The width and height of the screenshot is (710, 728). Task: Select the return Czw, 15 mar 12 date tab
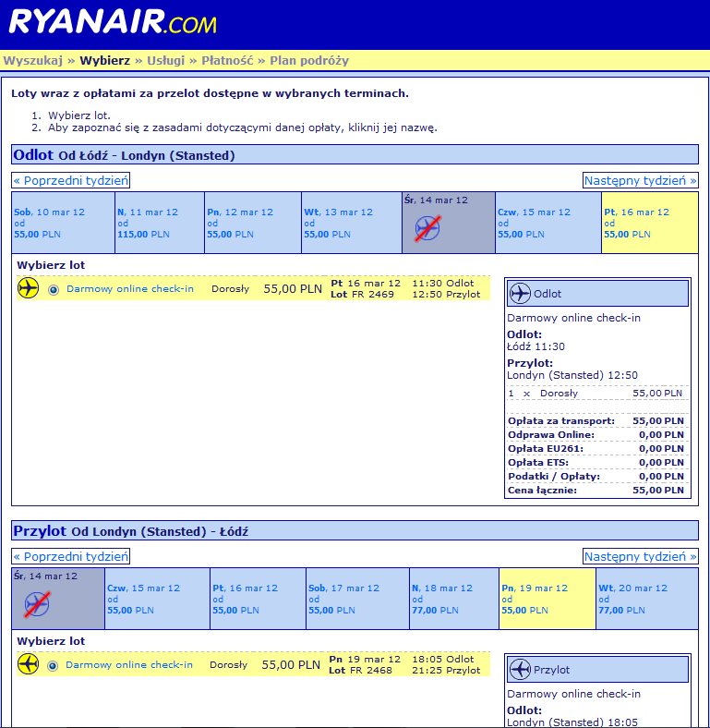157,599
